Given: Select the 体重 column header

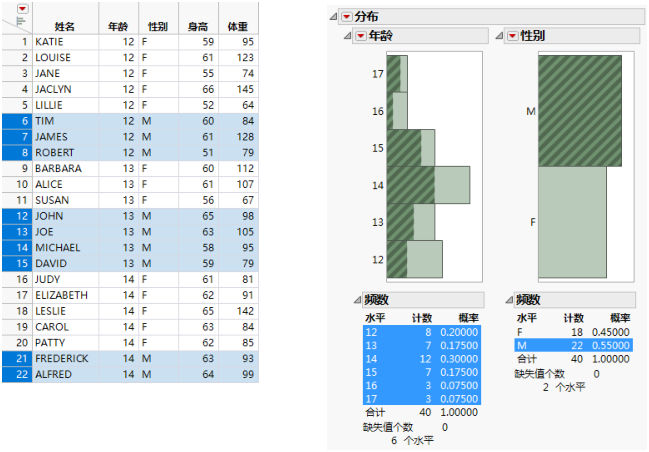Looking at the screenshot, I should pos(238,18).
